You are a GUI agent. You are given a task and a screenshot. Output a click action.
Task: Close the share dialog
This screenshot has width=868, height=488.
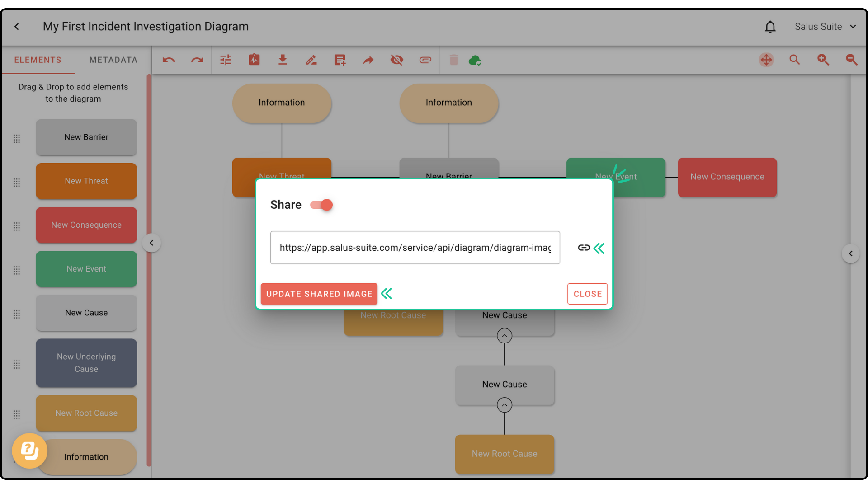[x=587, y=294]
